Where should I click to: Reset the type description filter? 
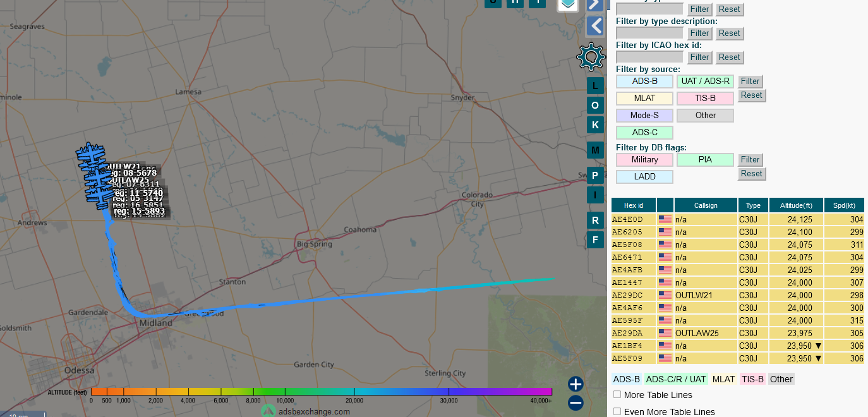(x=729, y=33)
